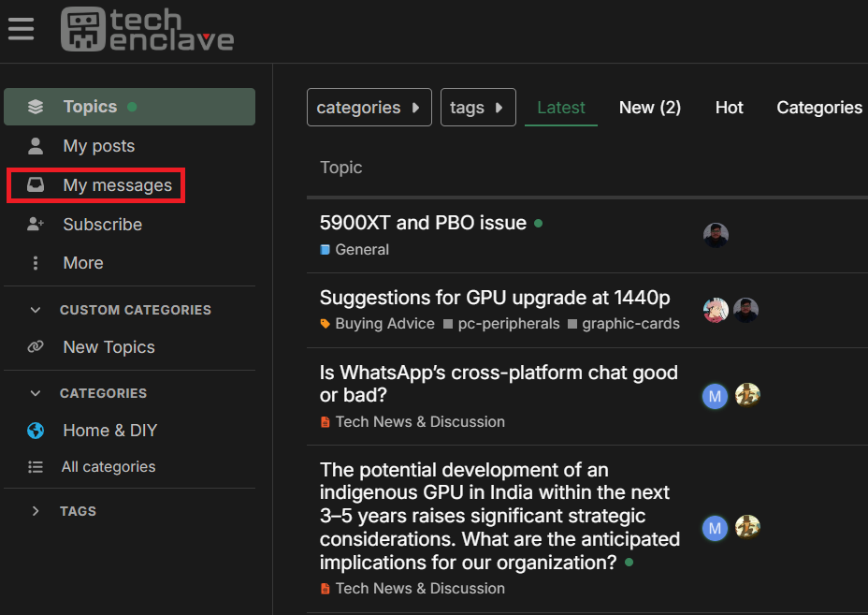Open the tags filter dropdown
Viewport: 868px width, 615px height.
coord(478,107)
